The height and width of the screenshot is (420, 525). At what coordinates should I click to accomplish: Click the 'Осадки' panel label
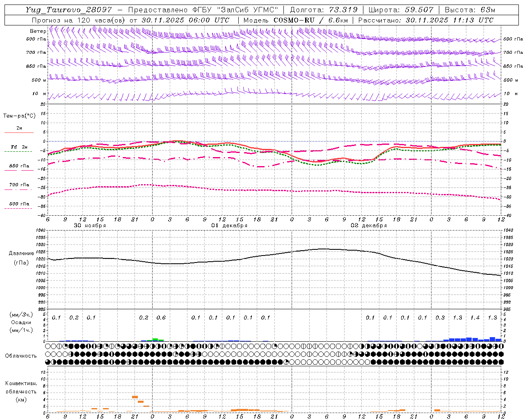tap(21, 322)
